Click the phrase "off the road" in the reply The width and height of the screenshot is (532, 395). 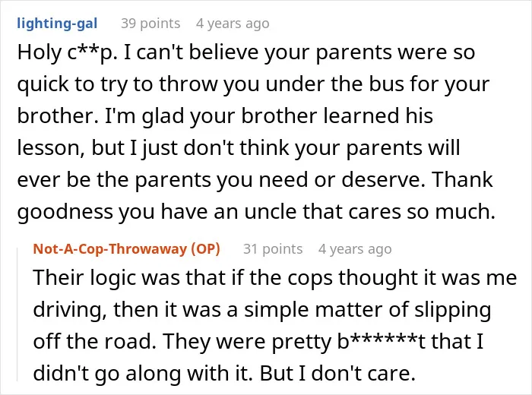95,341
